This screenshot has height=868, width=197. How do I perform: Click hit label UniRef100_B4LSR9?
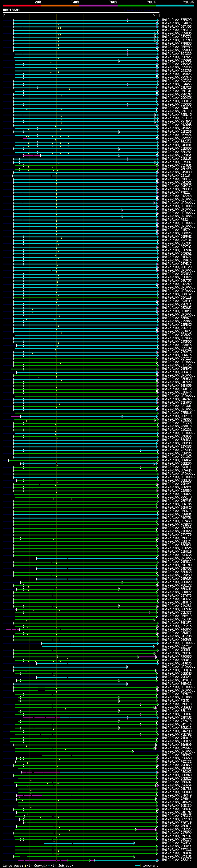(x=177, y=382)
